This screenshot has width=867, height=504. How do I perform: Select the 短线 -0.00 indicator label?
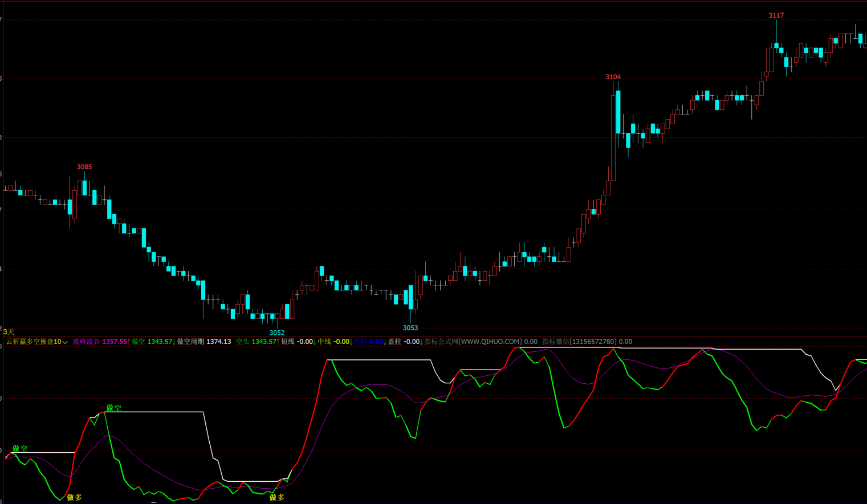coord(298,342)
